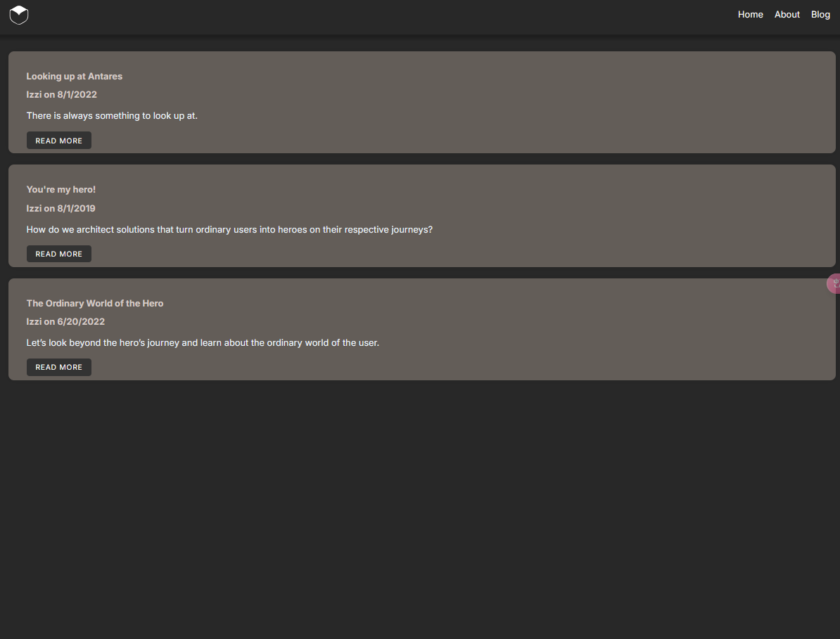The width and height of the screenshot is (840, 639).
Task: Click the "Izzi on 8/1/2022" byline
Action: [62, 94]
